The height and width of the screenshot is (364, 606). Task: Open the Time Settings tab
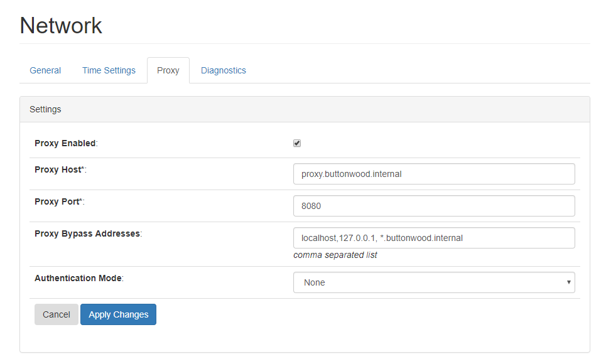pyautogui.click(x=109, y=70)
